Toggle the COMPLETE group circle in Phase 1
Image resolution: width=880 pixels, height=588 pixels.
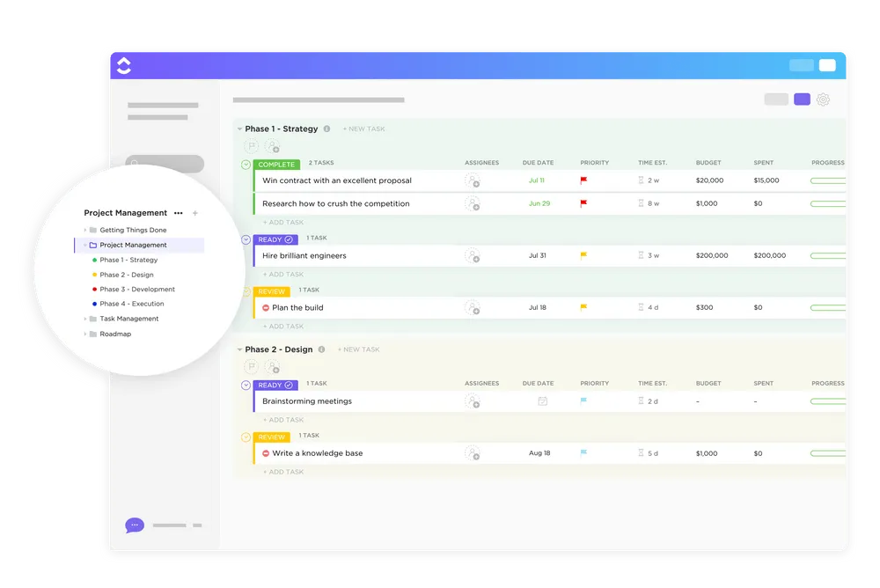[246, 165]
